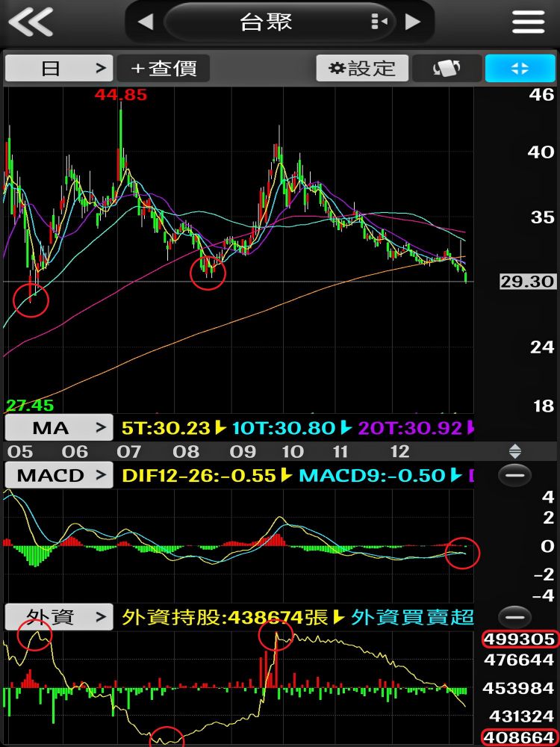The width and height of the screenshot is (560, 747).
Task: Tap the double-chevron back icon
Action: pyautogui.click(x=30, y=22)
